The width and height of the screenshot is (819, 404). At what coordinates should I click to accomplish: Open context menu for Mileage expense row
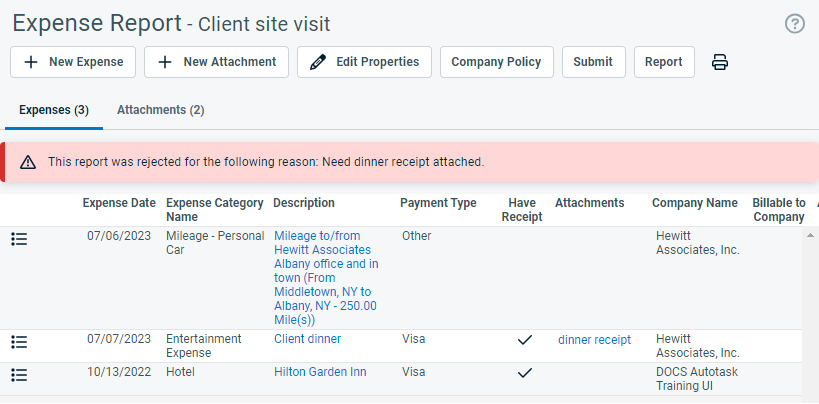(19, 239)
